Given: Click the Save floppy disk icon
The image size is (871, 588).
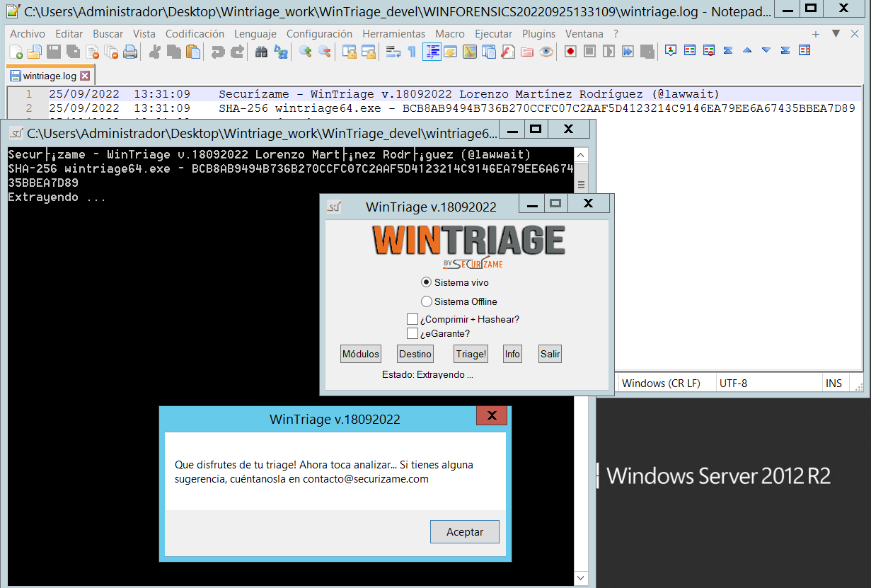Looking at the screenshot, I should pos(53,51).
